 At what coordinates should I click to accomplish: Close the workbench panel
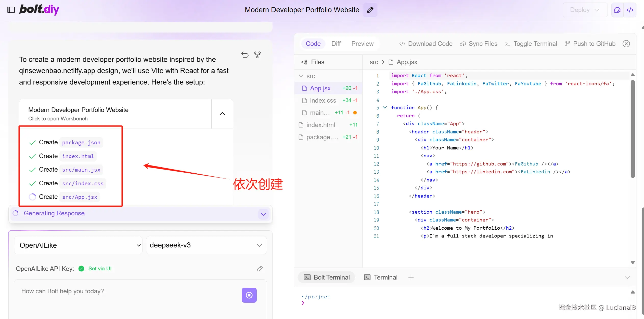pyautogui.click(x=626, y=44)
